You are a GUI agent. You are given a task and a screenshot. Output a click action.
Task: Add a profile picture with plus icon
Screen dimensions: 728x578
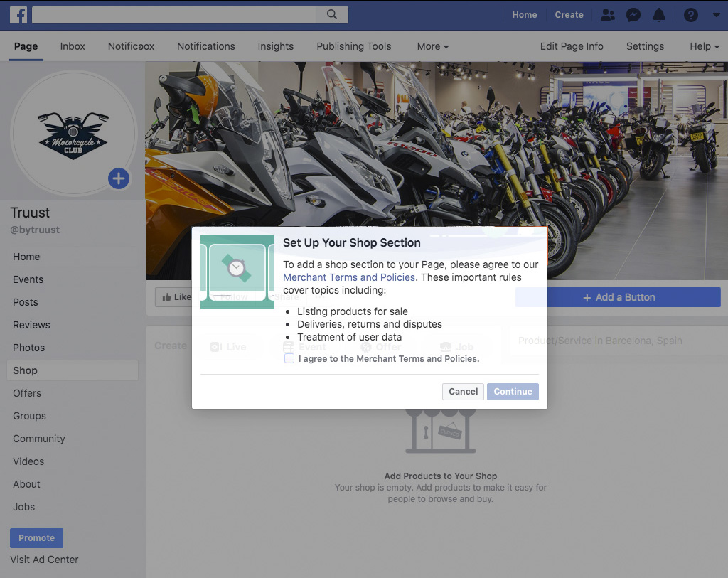119,178
